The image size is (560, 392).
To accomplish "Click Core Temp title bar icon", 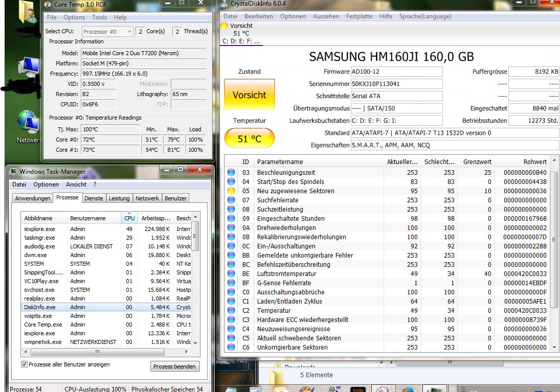I will pyautogui.click(x=48, y=4).
